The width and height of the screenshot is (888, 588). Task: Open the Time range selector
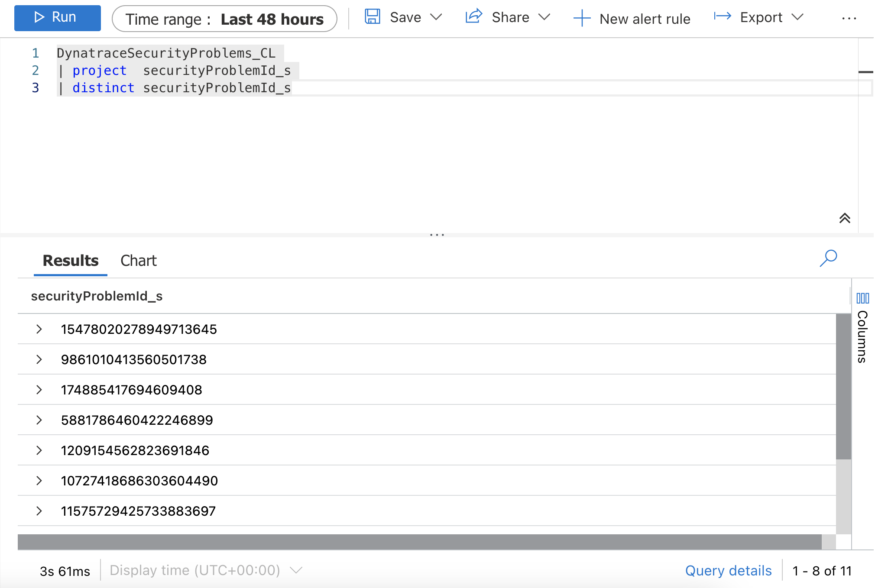click(x=225, y=19)
